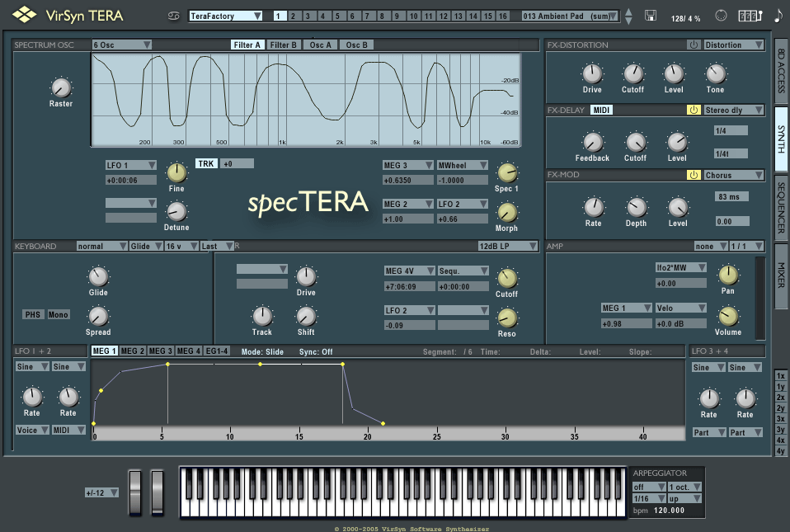Viewport: 790px width, 532px height.
Task: Click the FX-MOD Rate knob
Action: [x=594, y=207]
